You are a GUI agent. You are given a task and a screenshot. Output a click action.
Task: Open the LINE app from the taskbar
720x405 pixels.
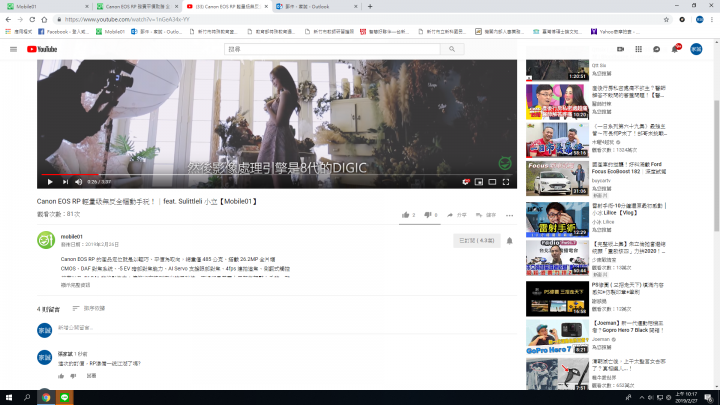tap(64, 398)
